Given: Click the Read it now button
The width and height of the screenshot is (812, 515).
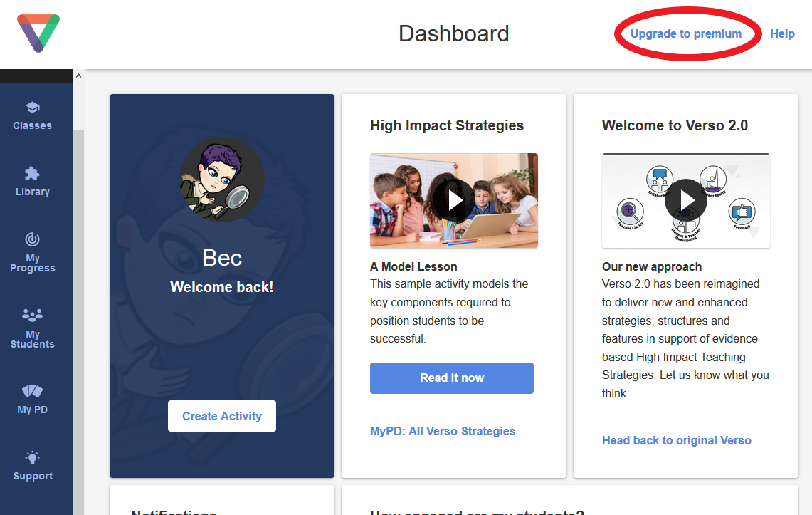Looking at the screenshot, I should pyautogui.click(x=452, y=378).
